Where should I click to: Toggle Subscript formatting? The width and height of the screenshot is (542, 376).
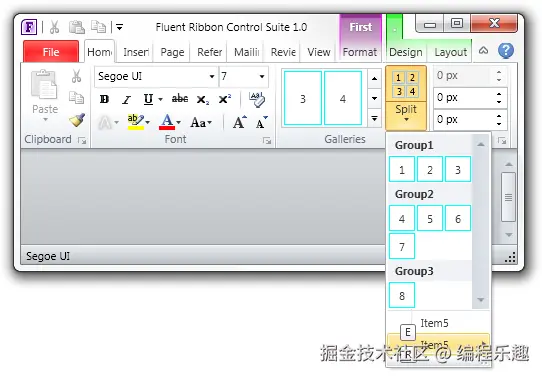click(x=203, y=100)
